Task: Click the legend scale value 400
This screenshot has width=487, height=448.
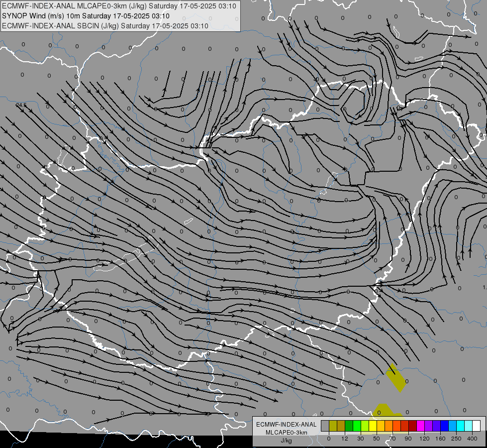Action: point(472,439)
